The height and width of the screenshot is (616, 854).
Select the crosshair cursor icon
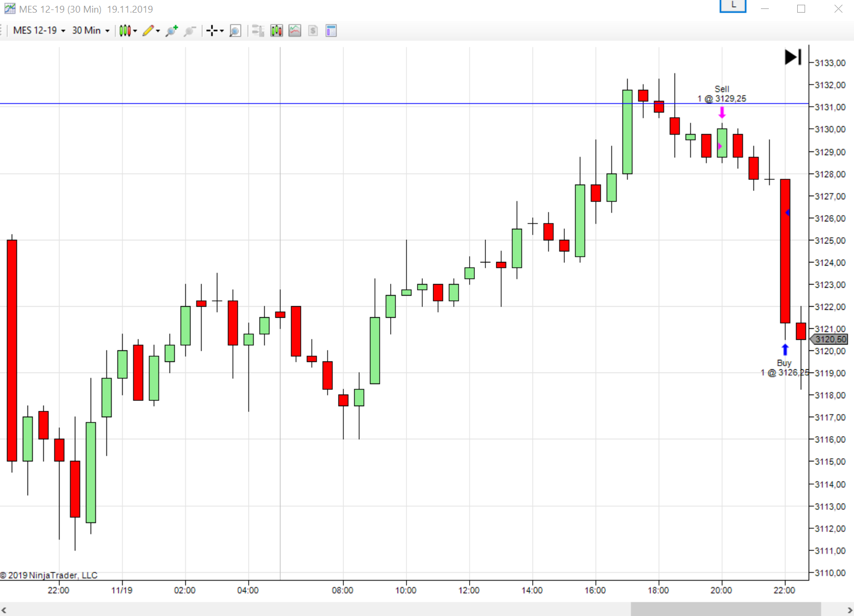212,31
